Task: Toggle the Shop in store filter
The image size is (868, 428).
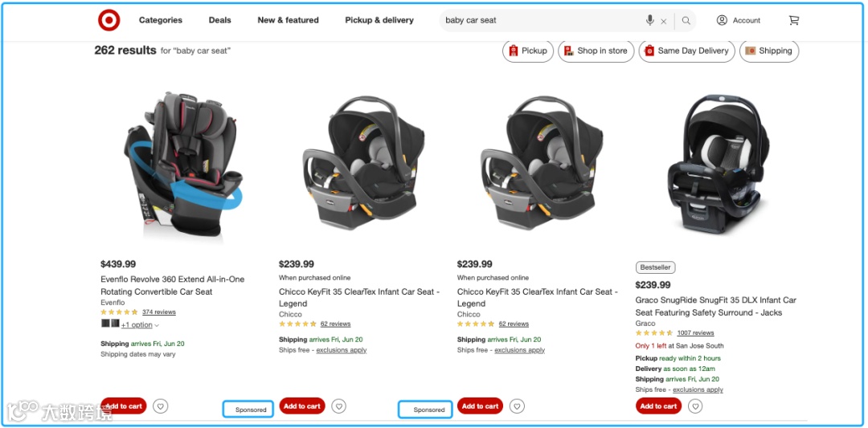Action: click(x=596, y=51)
